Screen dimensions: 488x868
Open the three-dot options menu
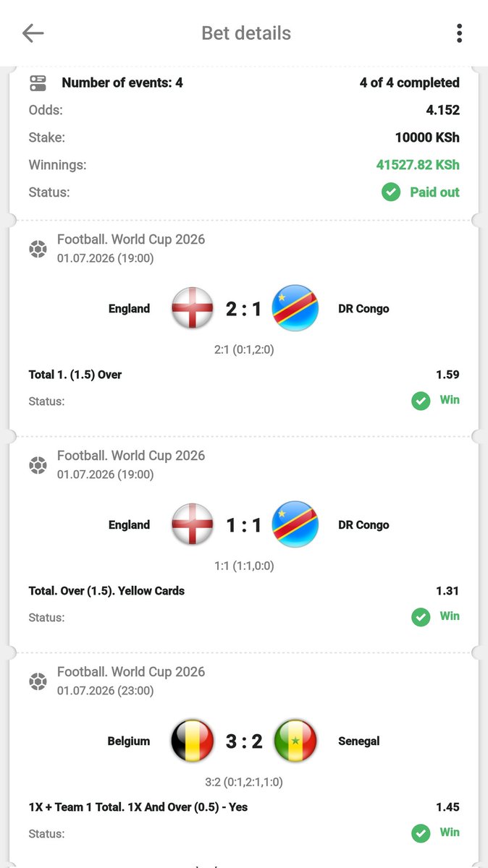tap(459, 33)
